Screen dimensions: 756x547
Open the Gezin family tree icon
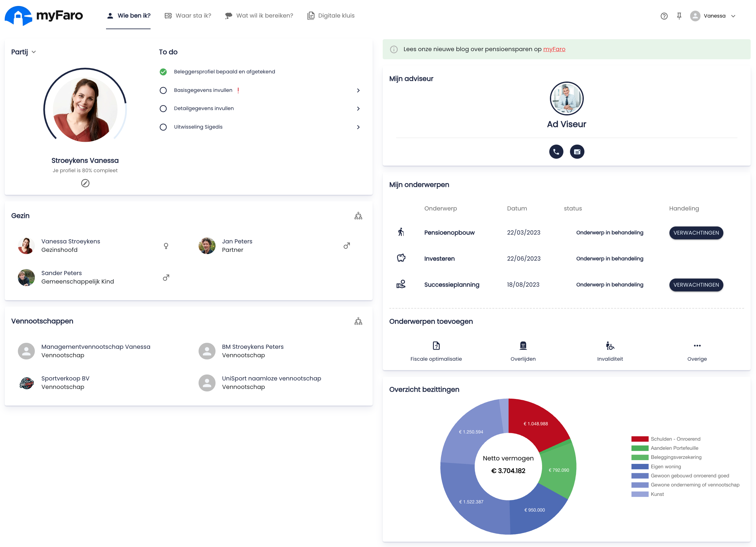[x=358, y=216]
